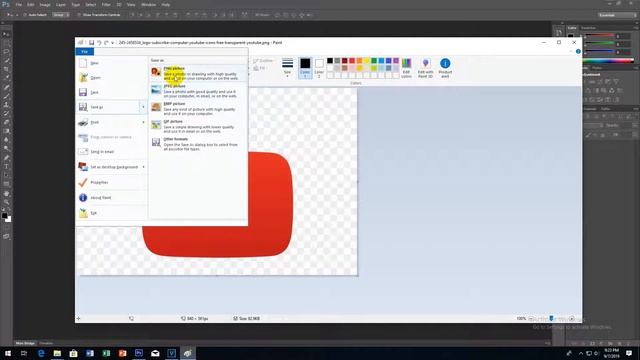
Task: Open Photoshop File menu
Action: (x=18, y=4)
